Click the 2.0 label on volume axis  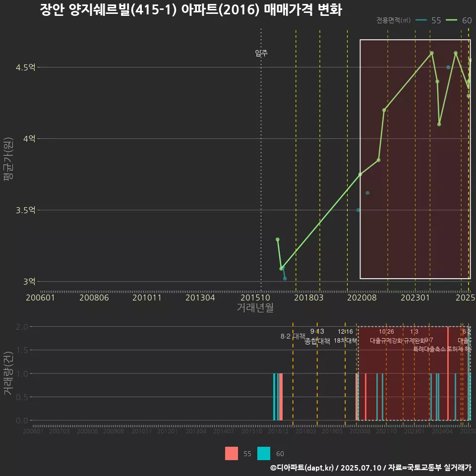22,327
